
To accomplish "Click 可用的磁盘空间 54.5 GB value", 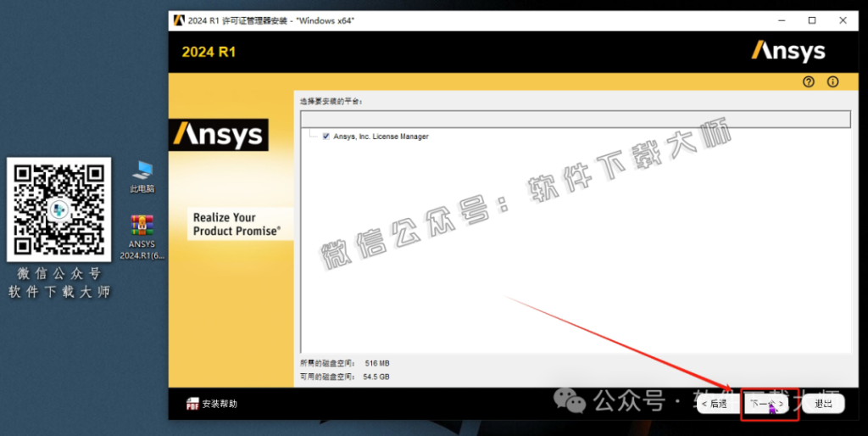I will click(x=377, y=377).
